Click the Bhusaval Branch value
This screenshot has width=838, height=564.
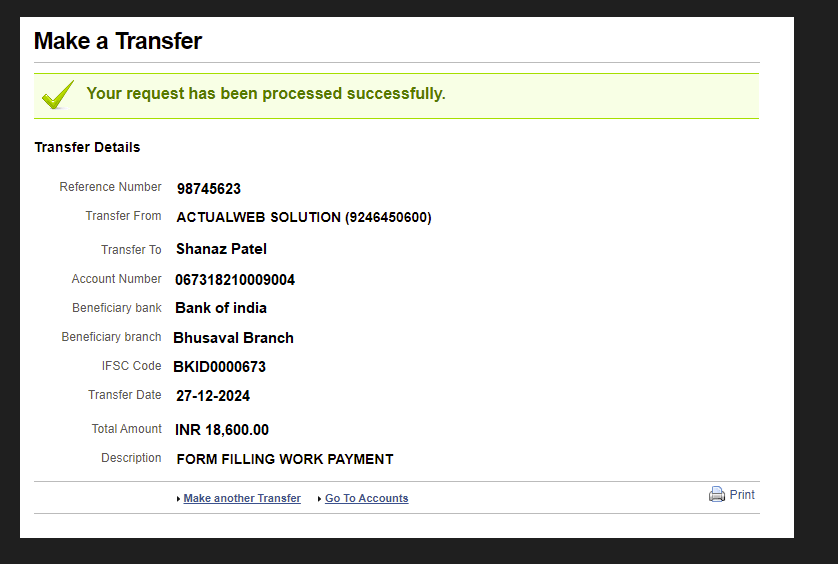point(234,338)
